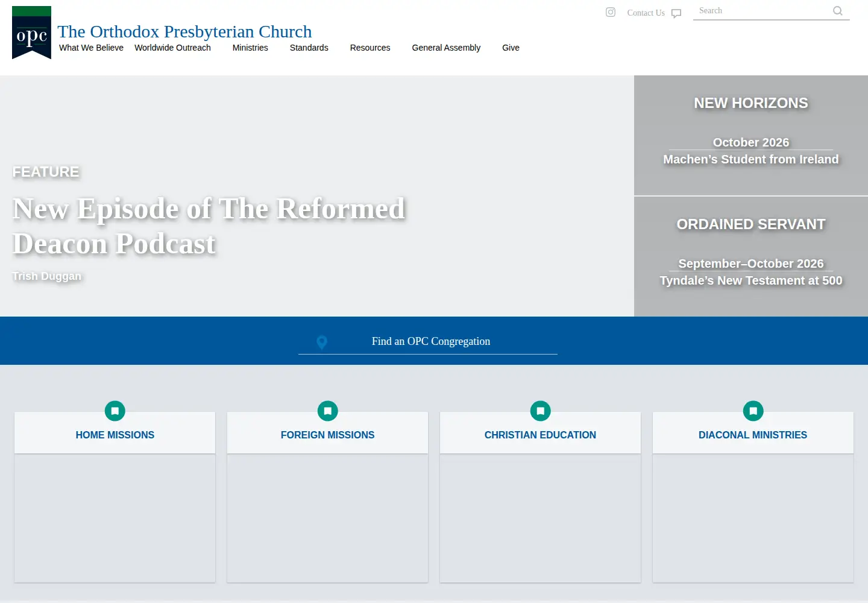Open the ORDAINED SERVANT heading

(x=751, y=224)
